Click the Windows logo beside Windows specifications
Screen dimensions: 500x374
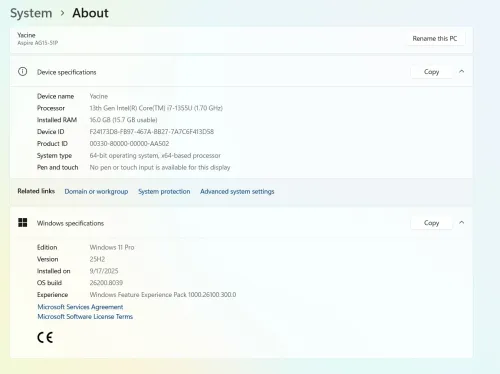click(x=23, y=223)
